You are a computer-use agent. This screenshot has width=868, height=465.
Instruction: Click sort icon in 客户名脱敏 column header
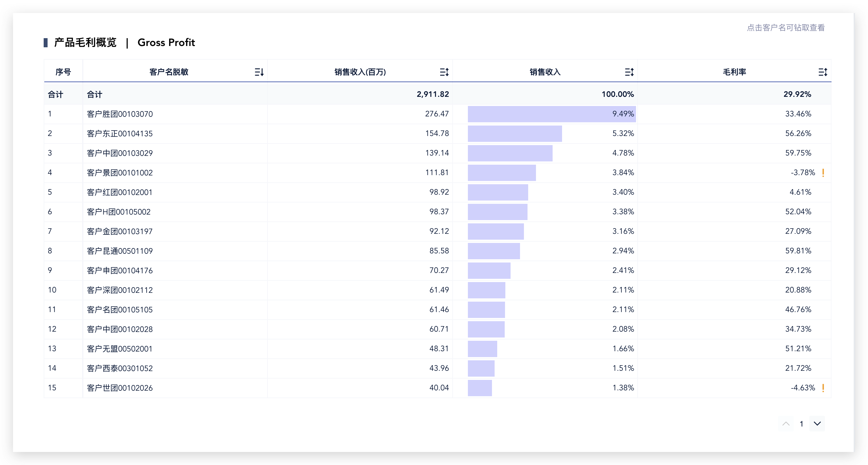[x=259, y=72]
